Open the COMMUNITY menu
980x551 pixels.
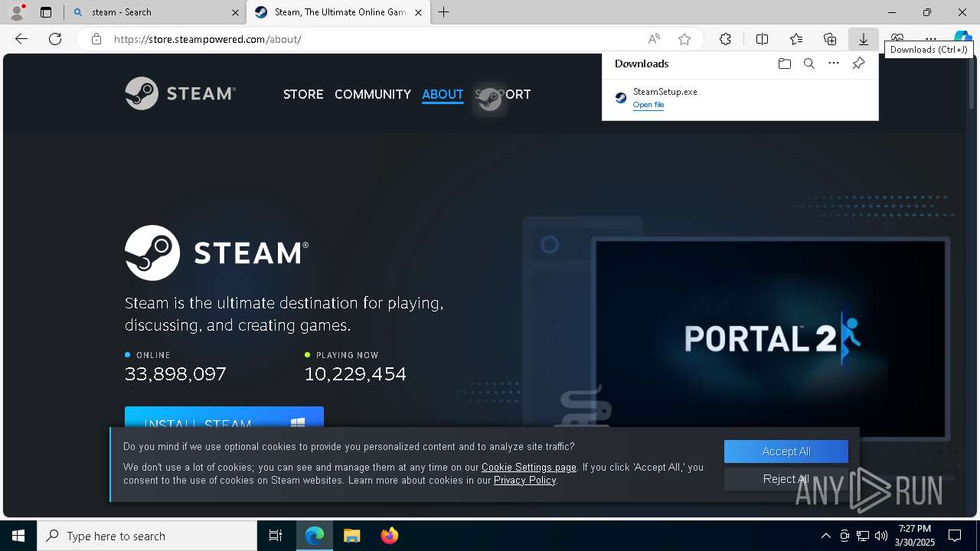pyautogui.click(x=373, y=94)
